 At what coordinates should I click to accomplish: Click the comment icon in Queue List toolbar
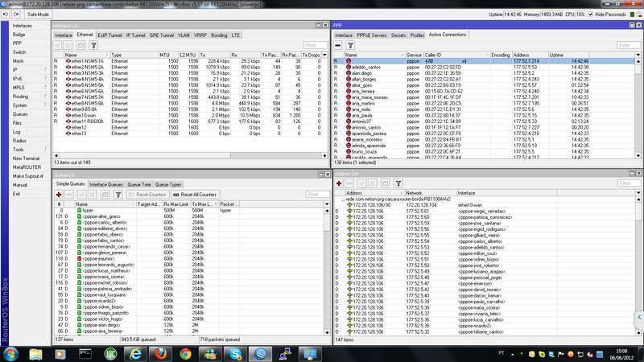coord(105,195)
